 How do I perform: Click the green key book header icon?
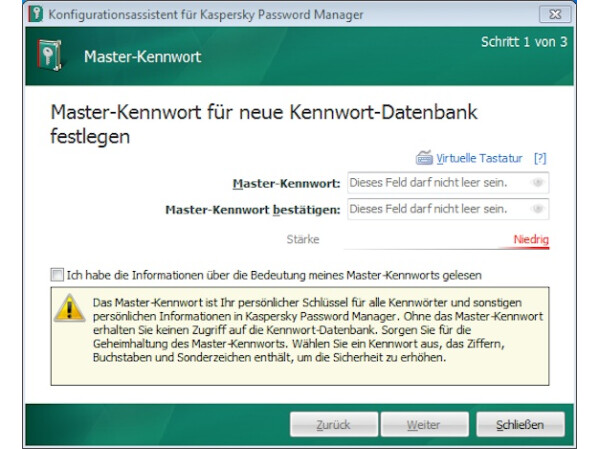tap(49, 55)
